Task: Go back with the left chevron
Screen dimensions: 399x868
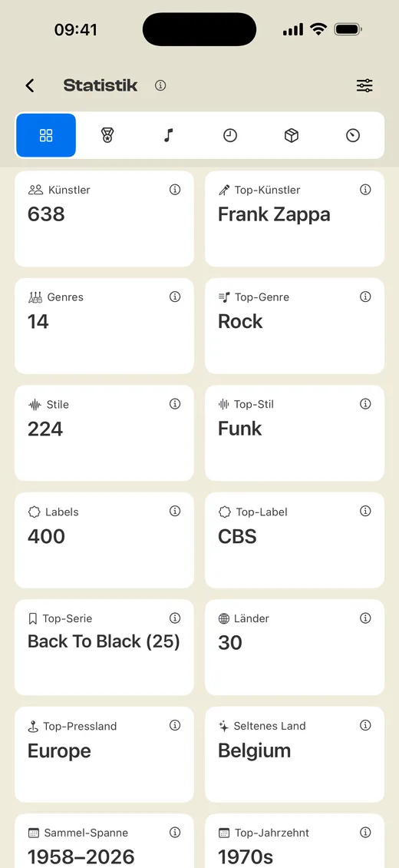Action: point(30,85)
